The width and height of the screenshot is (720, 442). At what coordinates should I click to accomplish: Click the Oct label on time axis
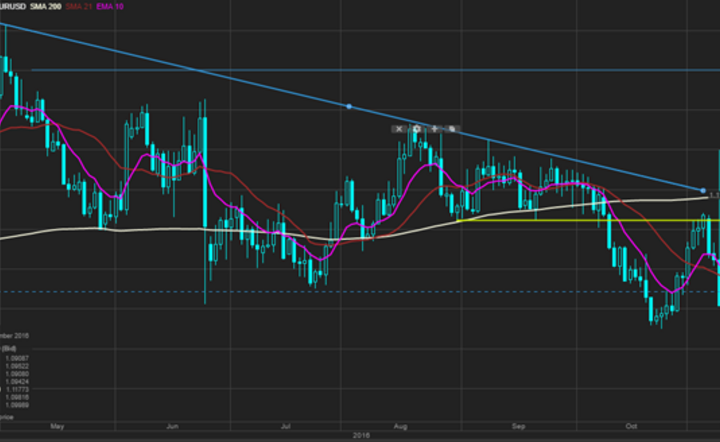631,426
